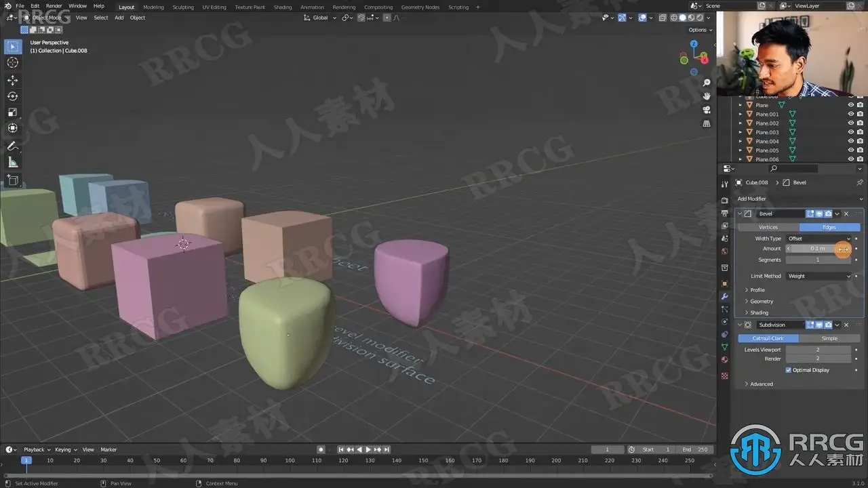The image size is (868, 488).
Task: Select the 3D Cursor tool
Action: 12,62
